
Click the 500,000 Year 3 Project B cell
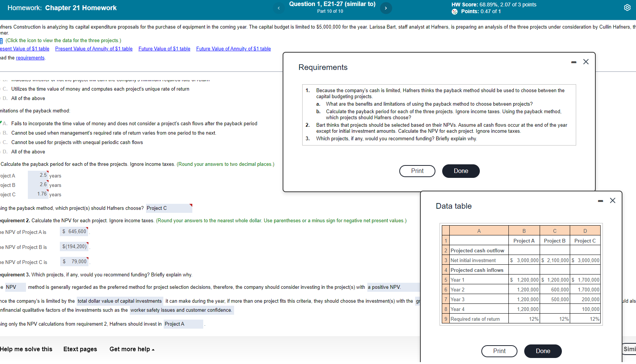(x=555, y=300)
